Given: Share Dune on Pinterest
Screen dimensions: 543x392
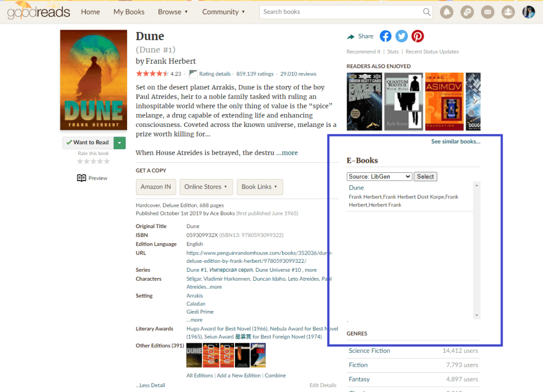Looking at the screenshot, I should 418,36.
